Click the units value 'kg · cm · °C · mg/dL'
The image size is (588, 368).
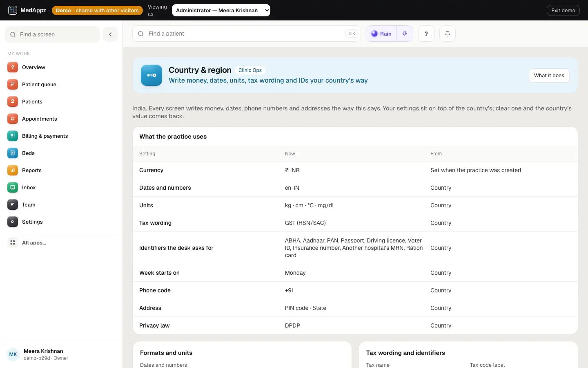click(310, 206)
